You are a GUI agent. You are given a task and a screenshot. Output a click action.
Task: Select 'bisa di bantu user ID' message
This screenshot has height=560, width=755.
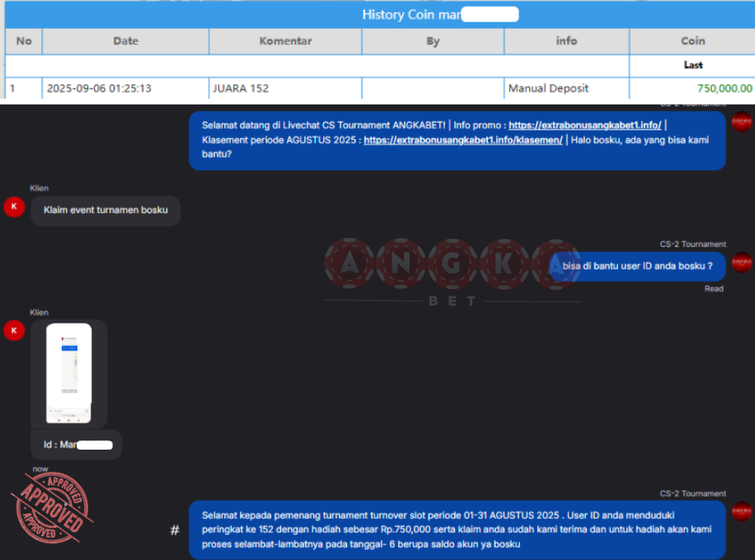click(x=637, y=266)
